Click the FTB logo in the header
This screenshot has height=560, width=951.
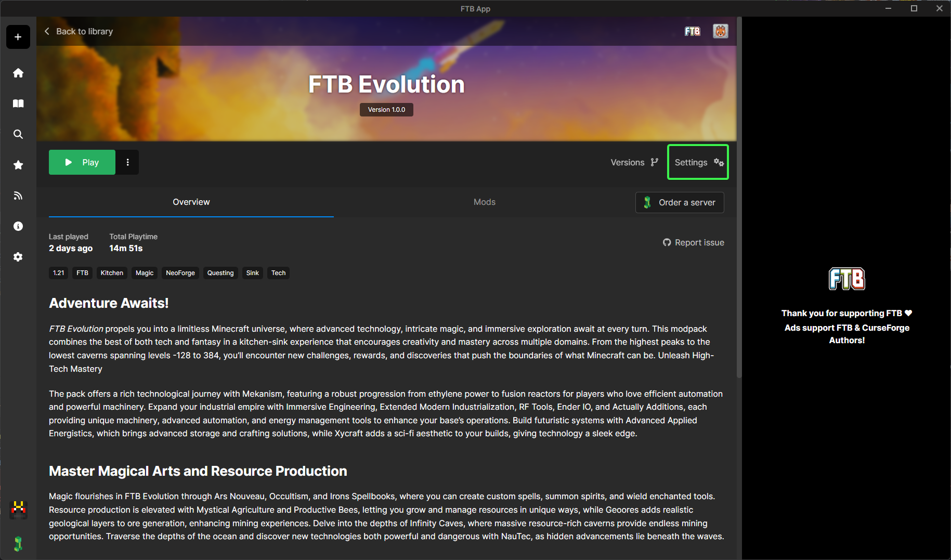click(692, 31)
